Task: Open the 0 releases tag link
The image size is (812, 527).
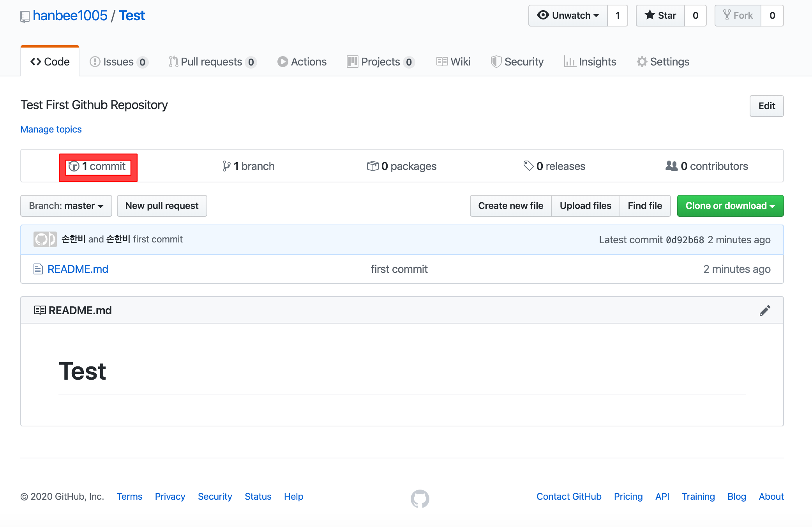Action: tap(554, 166)
